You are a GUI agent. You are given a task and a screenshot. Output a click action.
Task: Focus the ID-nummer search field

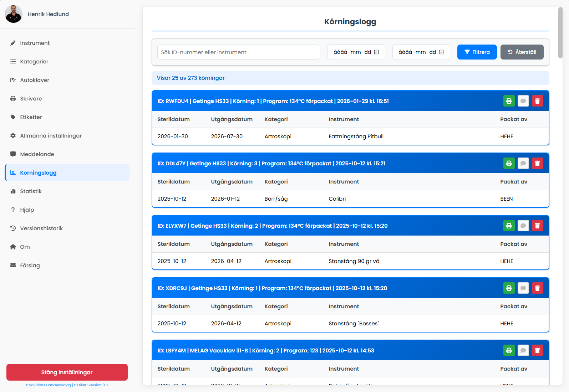click(x=238, y=52)
